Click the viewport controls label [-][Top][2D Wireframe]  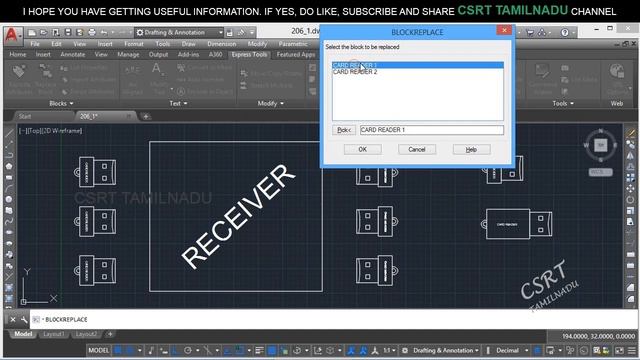click(x=50, y=131)
